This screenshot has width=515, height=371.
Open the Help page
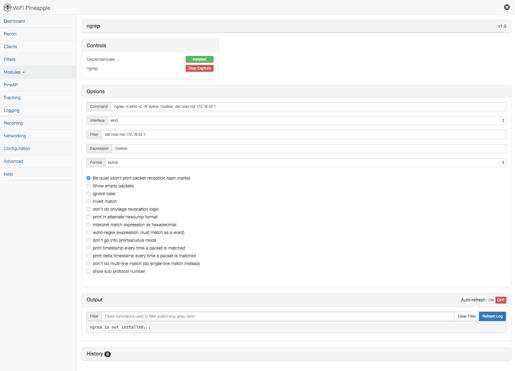click(8, 174)
